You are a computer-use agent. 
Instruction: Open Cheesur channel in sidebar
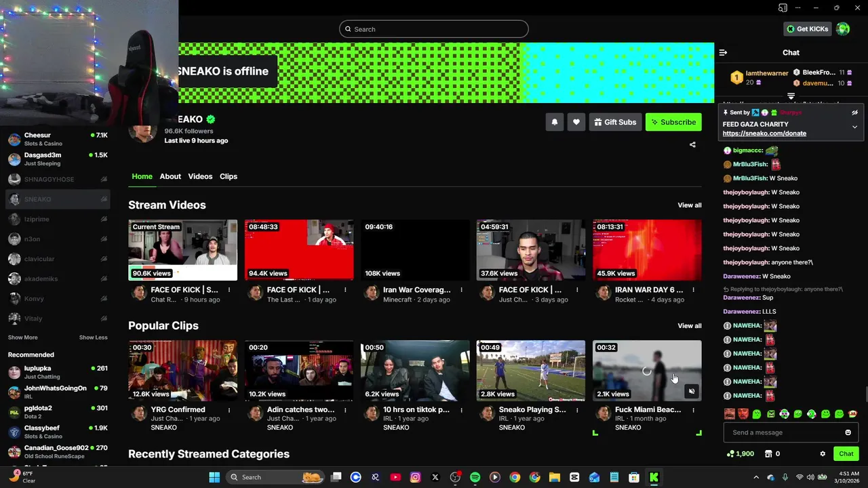[x=58, y=139]
